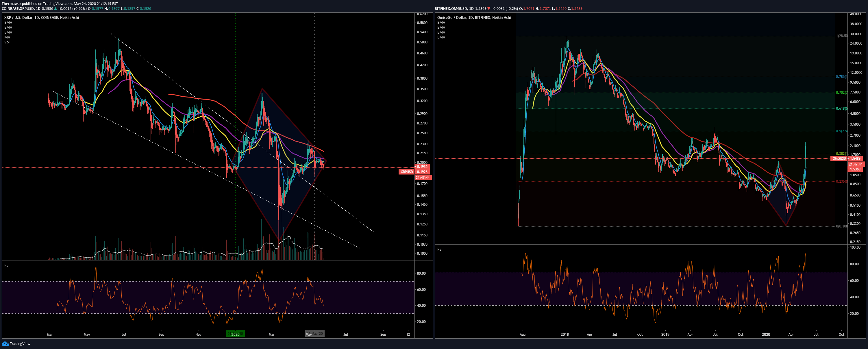This screenshot has width=868, height=349.
Task: Open the Thermawar author link
Action: (11, 4)
